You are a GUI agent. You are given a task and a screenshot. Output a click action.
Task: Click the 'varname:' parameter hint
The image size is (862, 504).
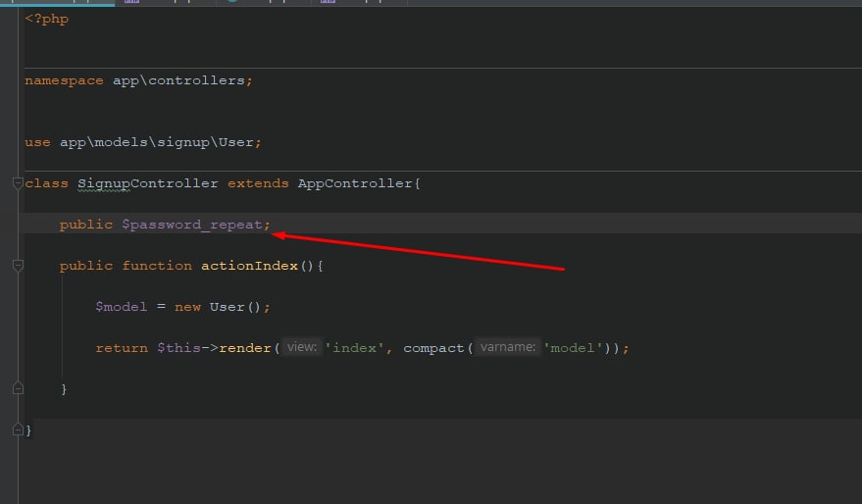click(x=507, y=347)
